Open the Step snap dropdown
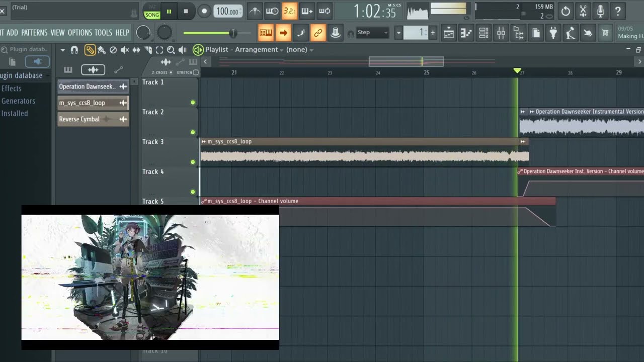 pyautogui.click(x=372, y=33)
